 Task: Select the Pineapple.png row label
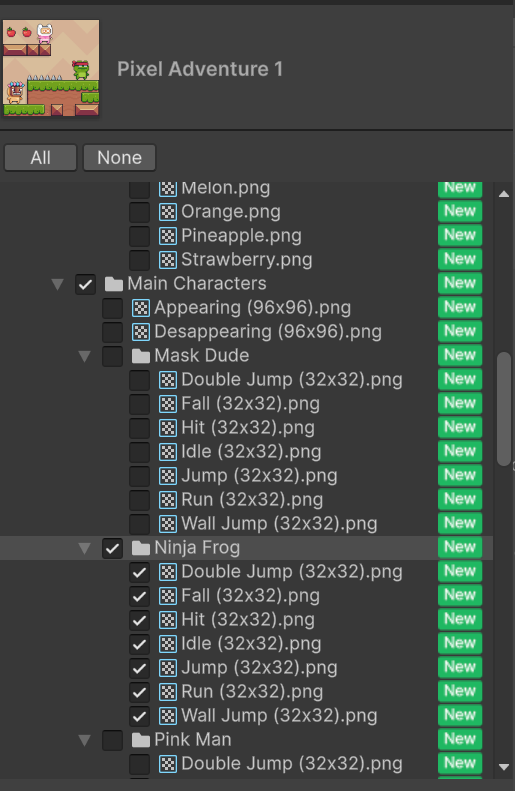[241, 236]
